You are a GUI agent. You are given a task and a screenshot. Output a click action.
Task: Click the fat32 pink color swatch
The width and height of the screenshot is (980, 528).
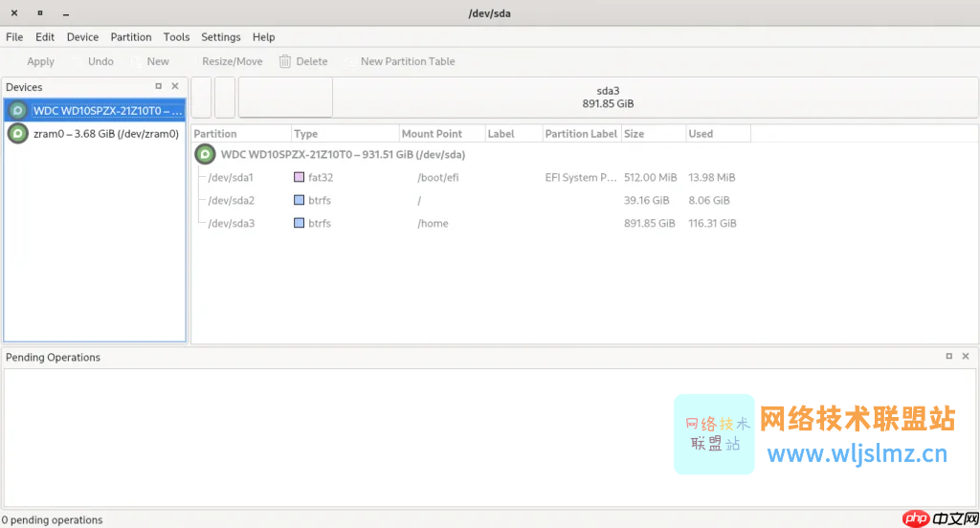[x=299, y=177]
